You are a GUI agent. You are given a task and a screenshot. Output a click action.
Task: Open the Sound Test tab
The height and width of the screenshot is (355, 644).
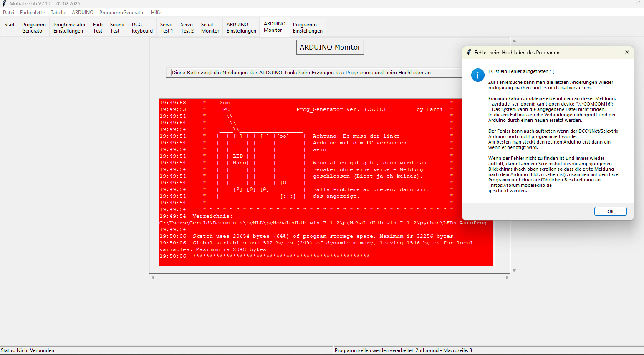coord(117,28)
